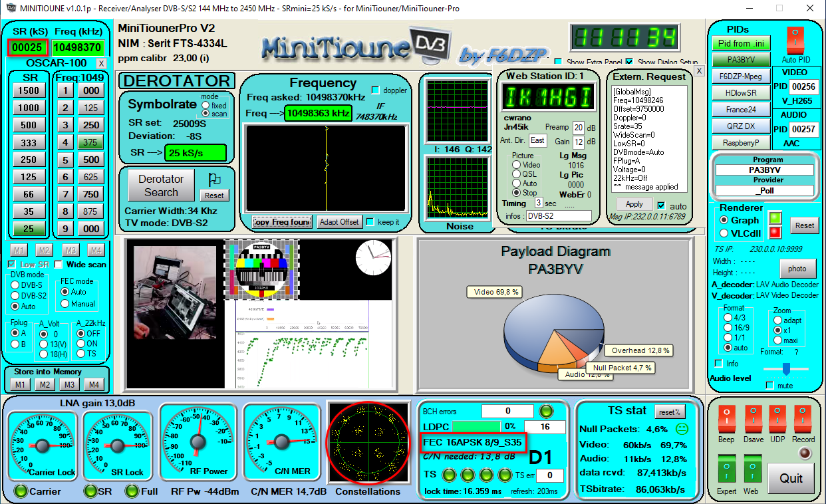The width and height of the screenshot is (826, 504).
Task: Click the Noise spectrum graph
Action: point(457,188)
